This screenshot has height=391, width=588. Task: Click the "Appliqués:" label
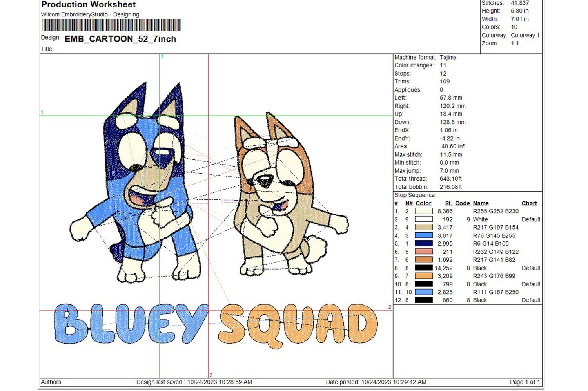coord(408,90)
